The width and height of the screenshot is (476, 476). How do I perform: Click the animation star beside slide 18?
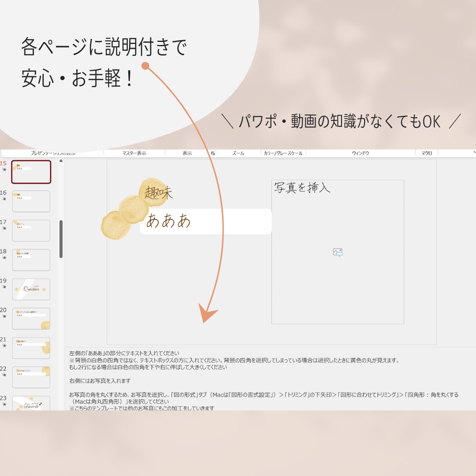coord(4,257)
